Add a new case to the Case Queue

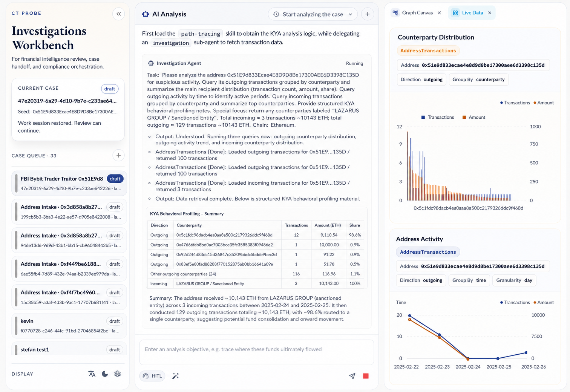(x=118, y=155)
